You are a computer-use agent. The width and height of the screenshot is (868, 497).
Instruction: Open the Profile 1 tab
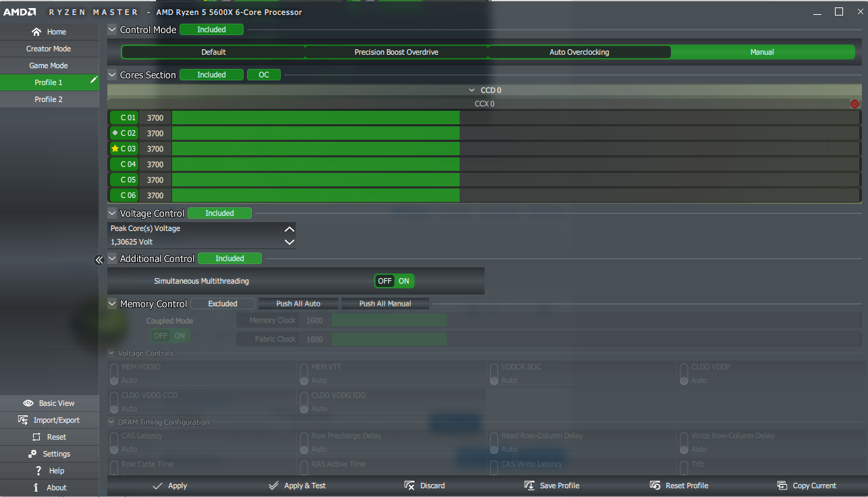(49, 82)
